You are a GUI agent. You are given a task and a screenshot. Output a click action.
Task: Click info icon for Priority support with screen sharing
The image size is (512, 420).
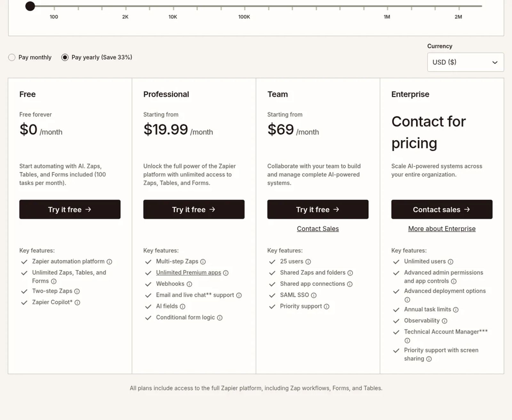click(x=429, y=359)
